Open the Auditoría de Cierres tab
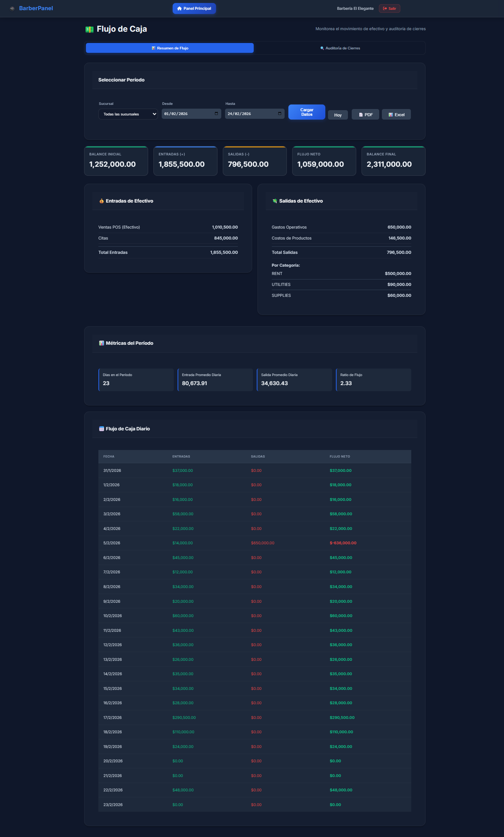 tap(340, 48)
